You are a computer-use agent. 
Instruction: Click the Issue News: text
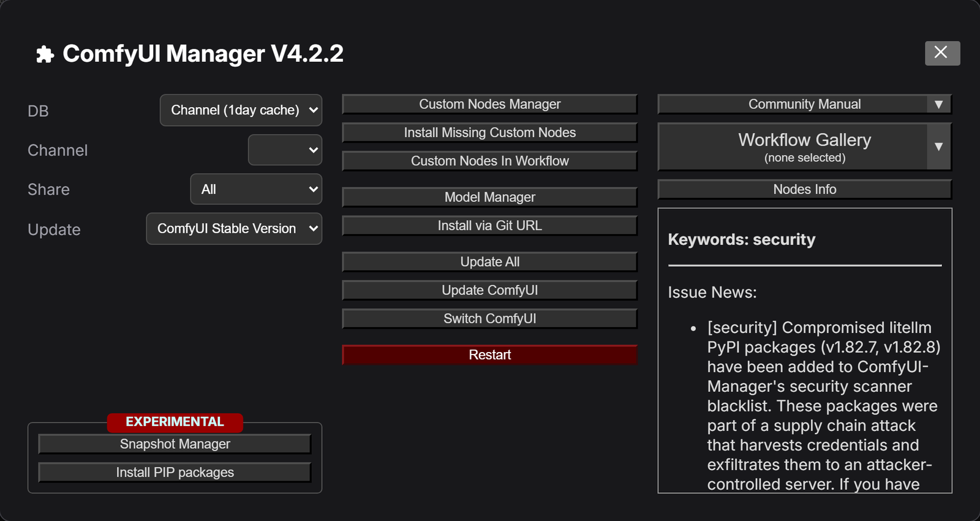pos(712,293)
